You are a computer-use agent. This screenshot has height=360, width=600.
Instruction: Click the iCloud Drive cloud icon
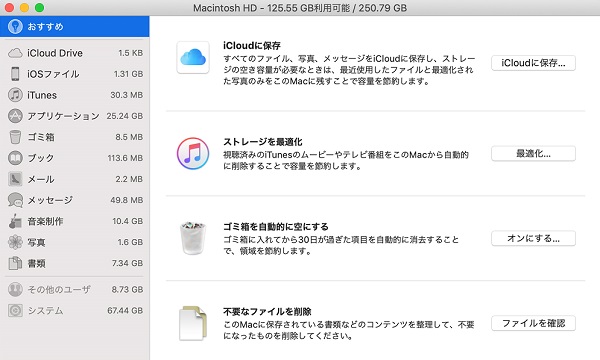tap(15, 53)
